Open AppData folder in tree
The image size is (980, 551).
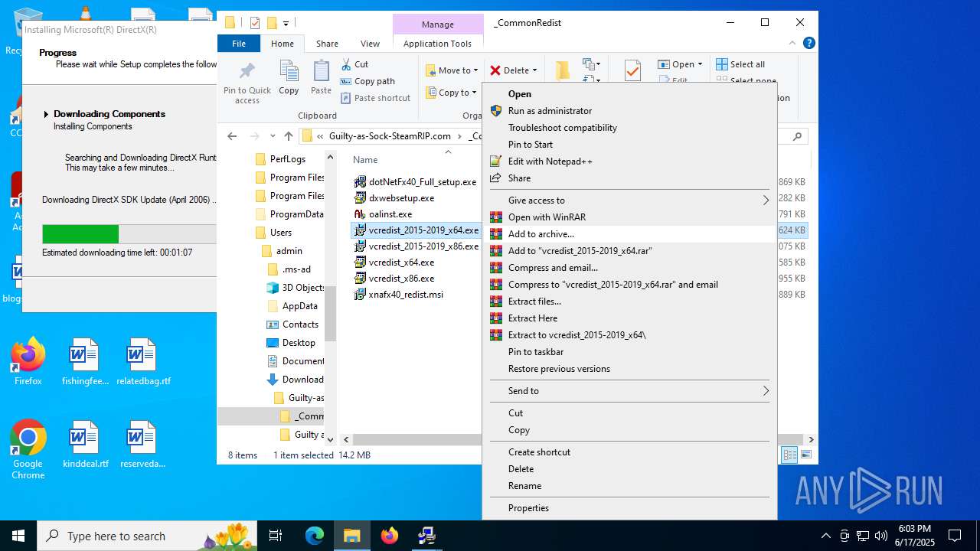point(292,306)
